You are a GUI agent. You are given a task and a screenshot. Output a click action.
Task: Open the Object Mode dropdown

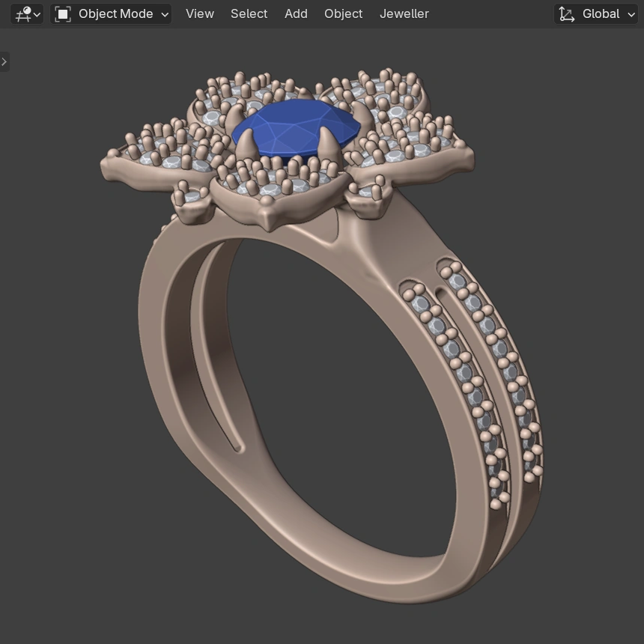pyautogui.click(x=111, y=14)
